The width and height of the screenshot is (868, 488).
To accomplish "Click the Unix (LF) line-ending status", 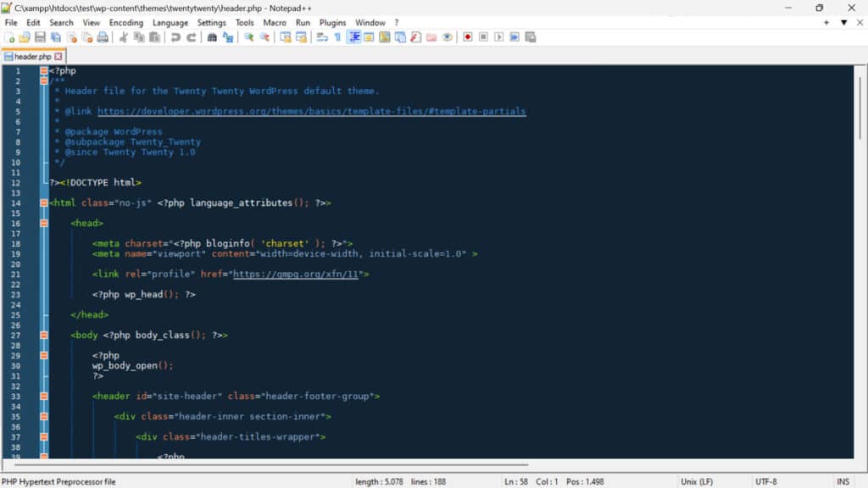I will (699, 480).
